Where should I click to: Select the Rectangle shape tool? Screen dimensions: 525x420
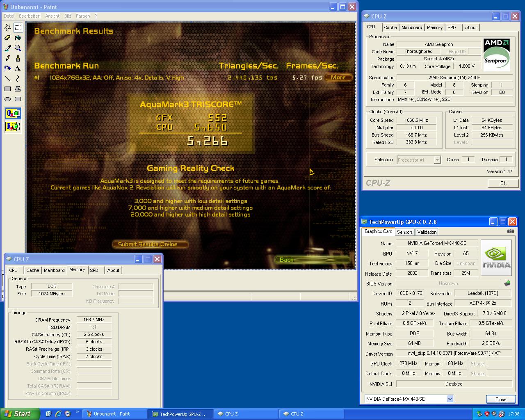pyautogui.click(x=8, y=89)
